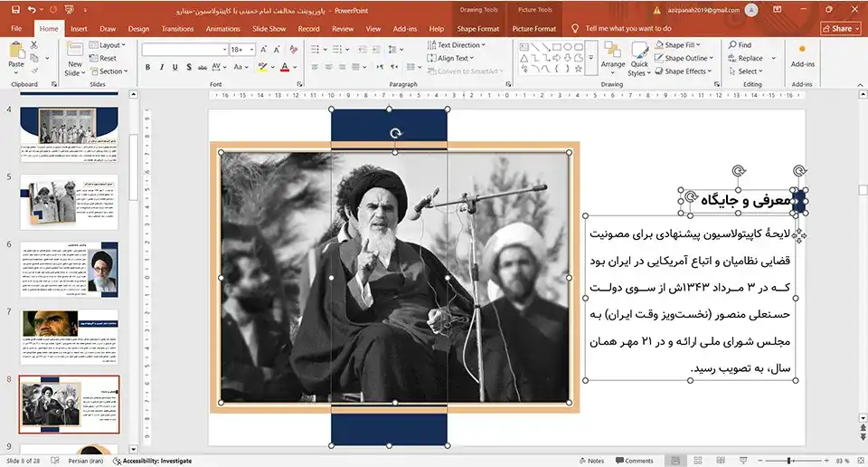Click the Font Color red A button

pyautogui.click(x=285, y=67)
